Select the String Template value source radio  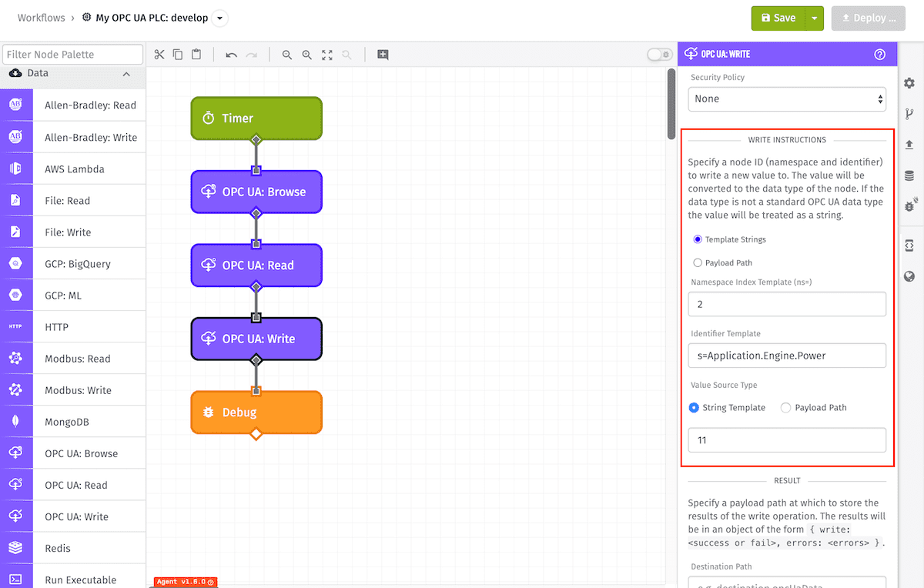pos(694,408)
